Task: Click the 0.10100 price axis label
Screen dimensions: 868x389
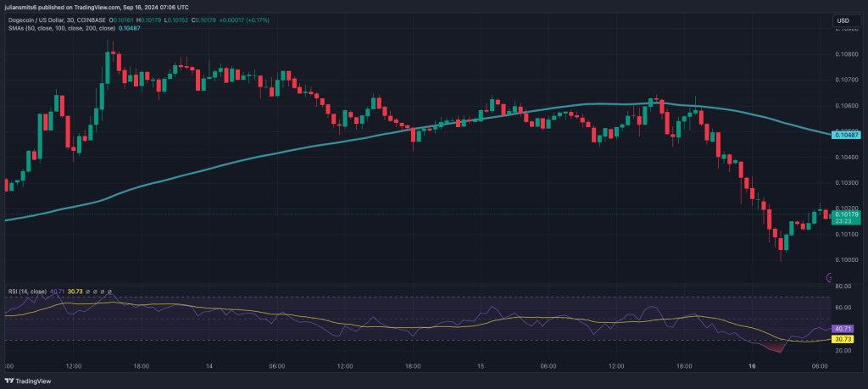Action: (x=847, y=235)
